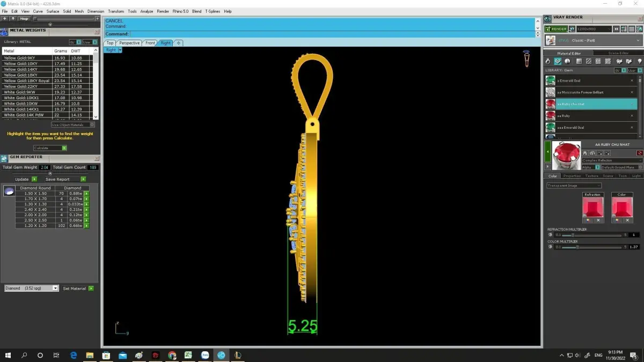Click the diamond round gem thumbnail
This screenshot has width=644, height=362.
point(9,191)
